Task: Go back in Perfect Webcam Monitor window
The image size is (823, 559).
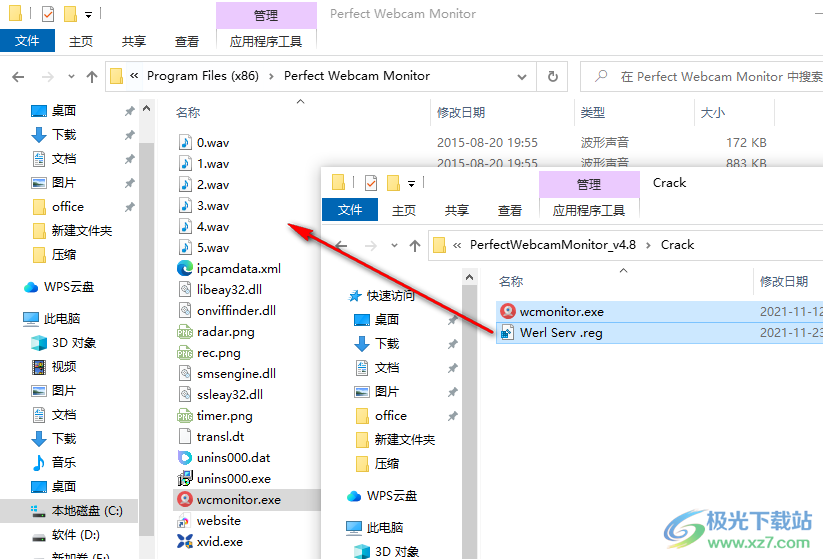Action: point(18,77)
